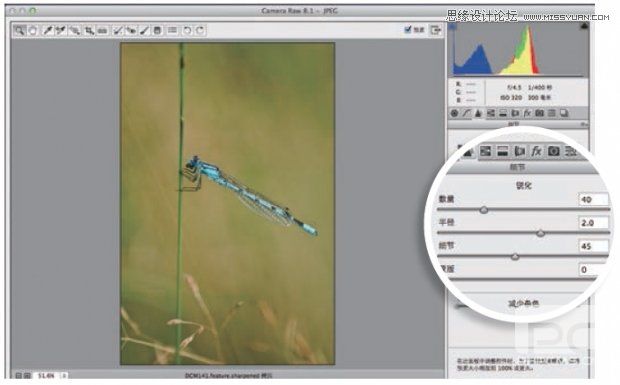Viewport: 620px width, 385px height.
Task: Rotate image clockwise
Action: coord(200,30)
